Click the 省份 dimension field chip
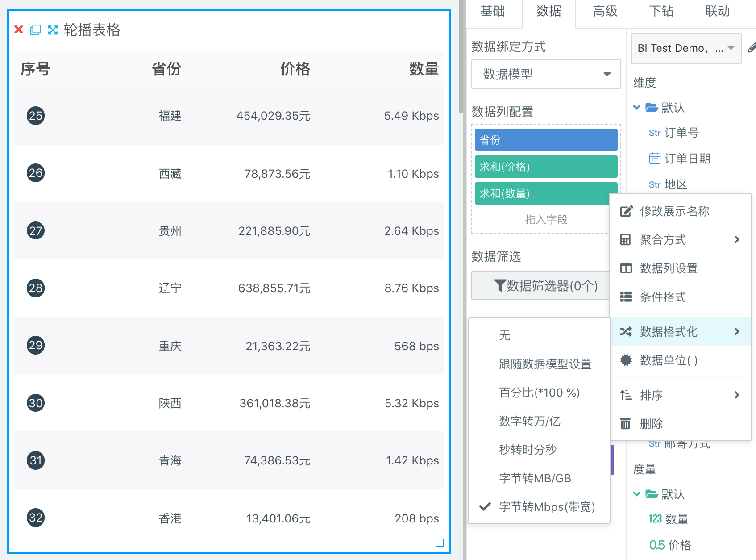The width and height of the screenshot is (756, 560). (546, 140)
